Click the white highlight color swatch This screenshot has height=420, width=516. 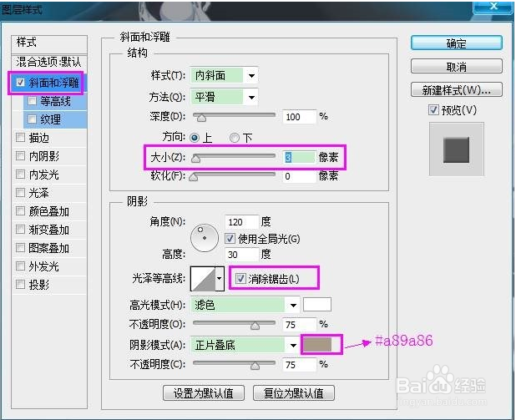click(x=317, y=305)
